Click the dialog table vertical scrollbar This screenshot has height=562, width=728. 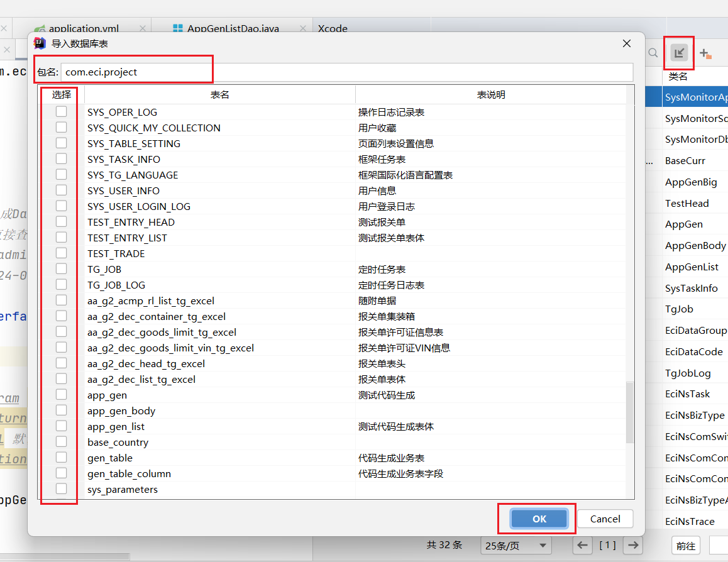click(630, 412)
